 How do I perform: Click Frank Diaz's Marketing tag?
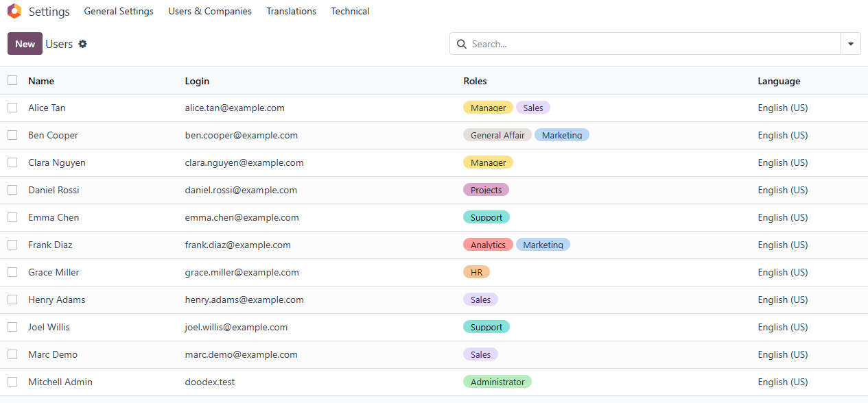point(543,245)
